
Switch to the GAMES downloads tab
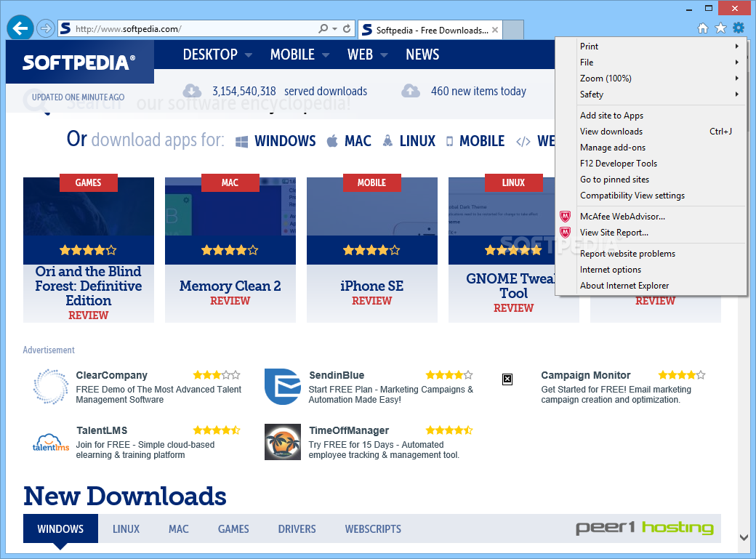click(233, 529)
